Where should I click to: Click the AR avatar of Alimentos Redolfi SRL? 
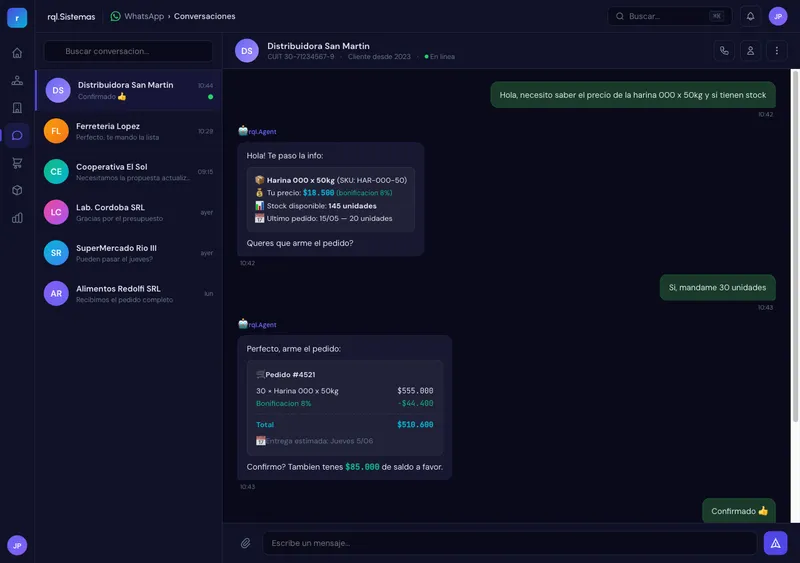pyautogui.click(x=56, y=293)
